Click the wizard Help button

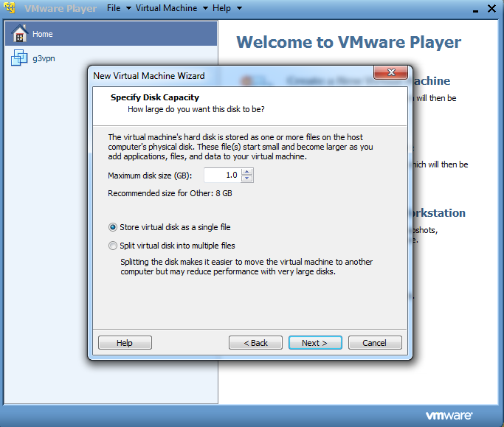[x=125, y=343]
